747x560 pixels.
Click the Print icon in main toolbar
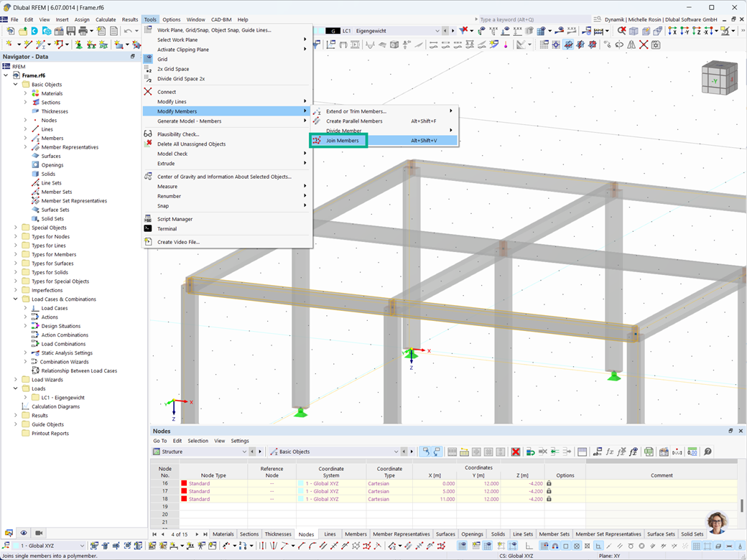click(83, 31)
